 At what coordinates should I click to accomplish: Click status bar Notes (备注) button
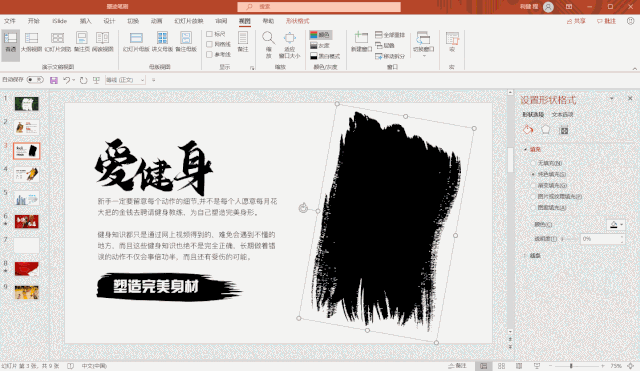coord(457,366)
